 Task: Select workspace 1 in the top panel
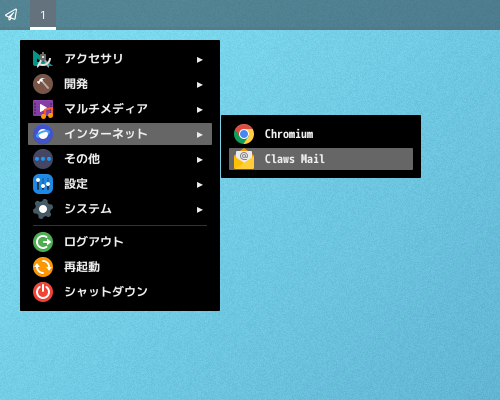click(x=43, y=15)
